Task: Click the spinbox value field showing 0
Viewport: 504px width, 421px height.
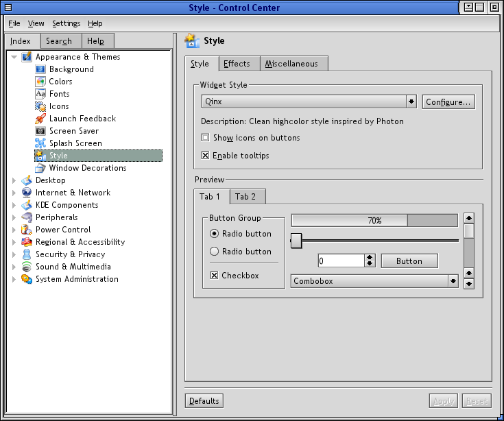Action: click(x=341, y=261)
